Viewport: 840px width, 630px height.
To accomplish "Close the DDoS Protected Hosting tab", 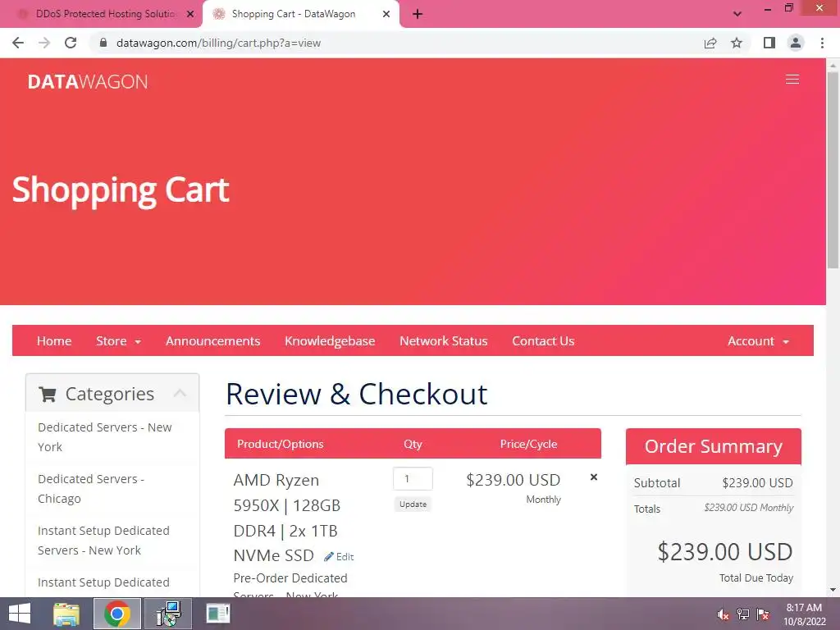I will coord(190,15).
